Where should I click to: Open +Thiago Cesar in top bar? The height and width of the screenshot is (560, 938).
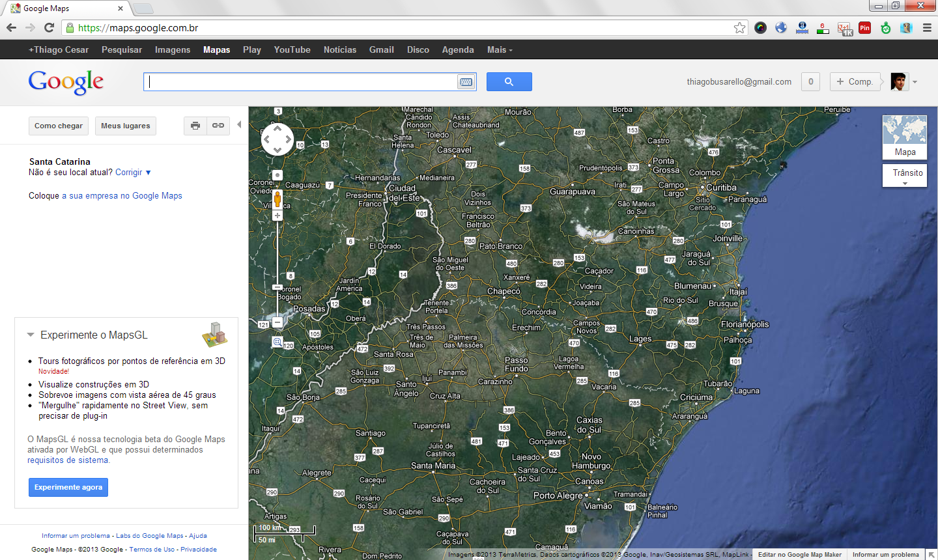59,49
